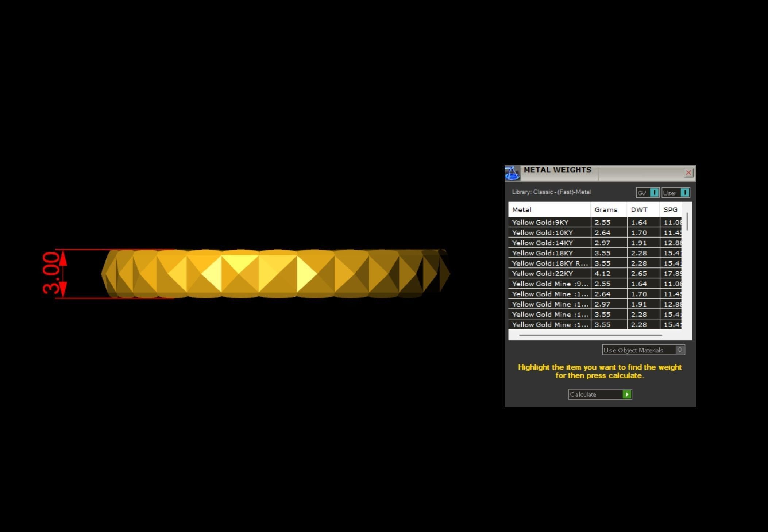Click the DWT column header
Viewport: 768px width, 532px height.
(639, 210)
